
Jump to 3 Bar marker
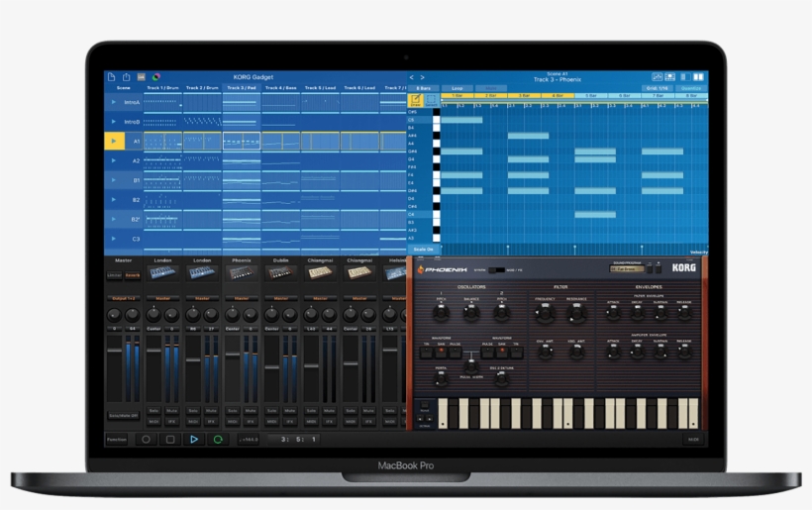tap(524, 96)
